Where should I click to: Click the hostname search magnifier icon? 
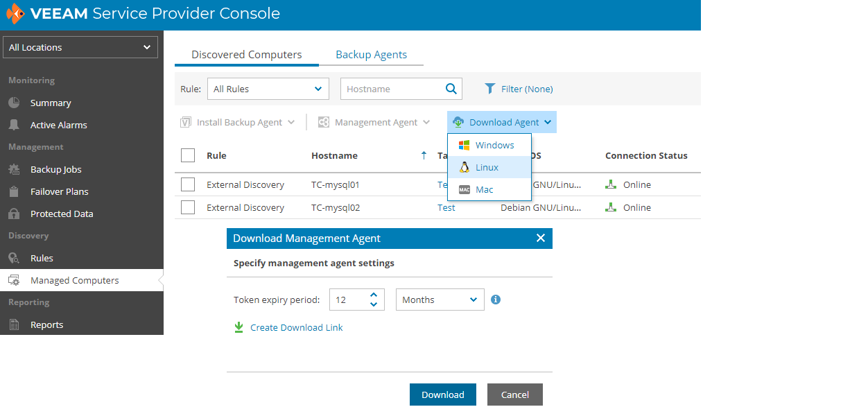click(x=451, y=89)
